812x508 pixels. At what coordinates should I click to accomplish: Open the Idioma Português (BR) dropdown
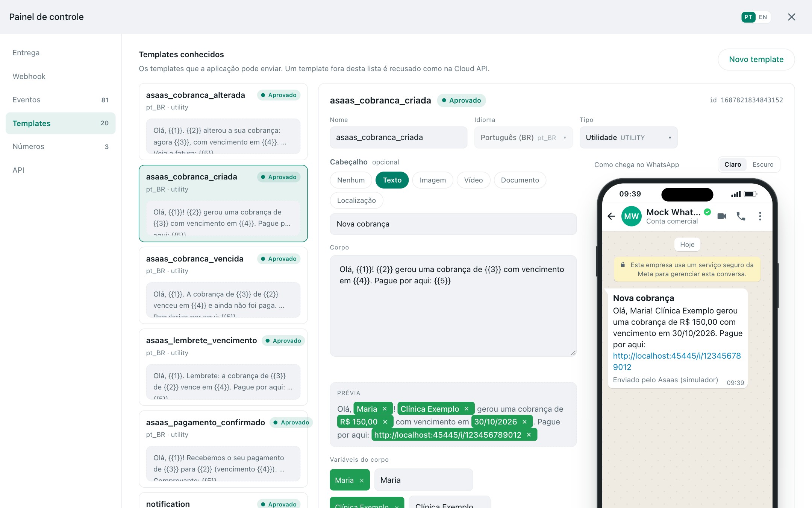523,137
